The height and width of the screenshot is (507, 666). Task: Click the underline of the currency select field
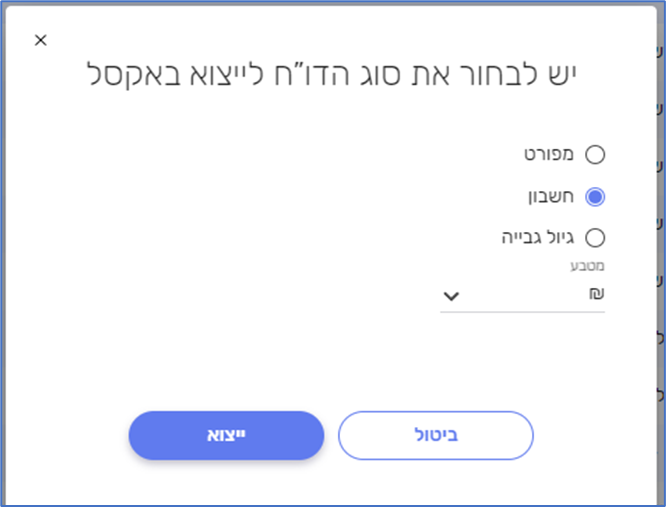pyautogui.click(x=522, y=311)
